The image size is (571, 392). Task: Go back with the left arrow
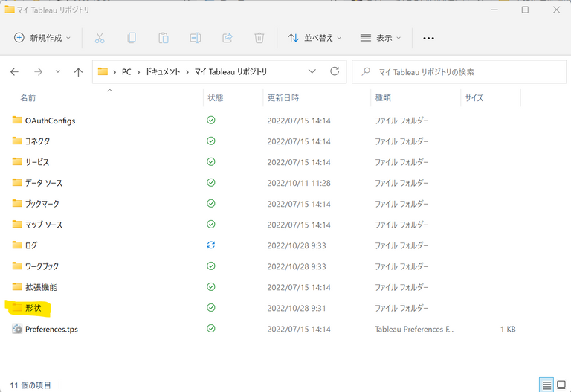click(15, 72)
